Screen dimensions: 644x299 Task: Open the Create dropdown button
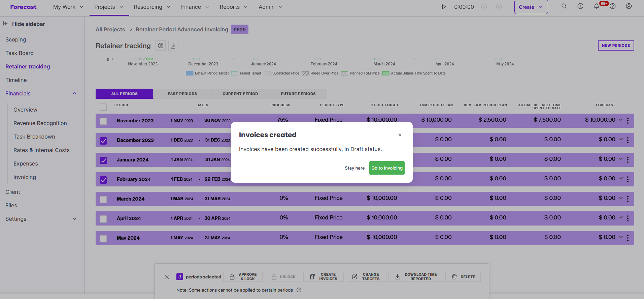point(531,7)
